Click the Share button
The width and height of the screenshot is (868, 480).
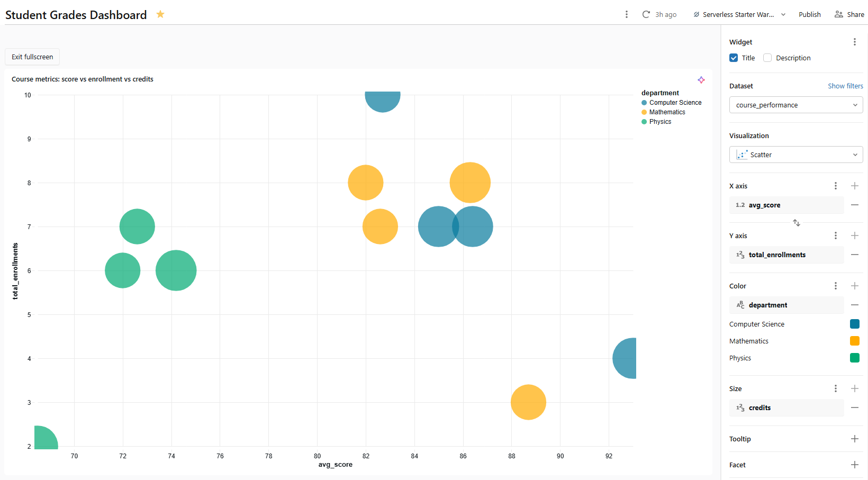point(849,14)
